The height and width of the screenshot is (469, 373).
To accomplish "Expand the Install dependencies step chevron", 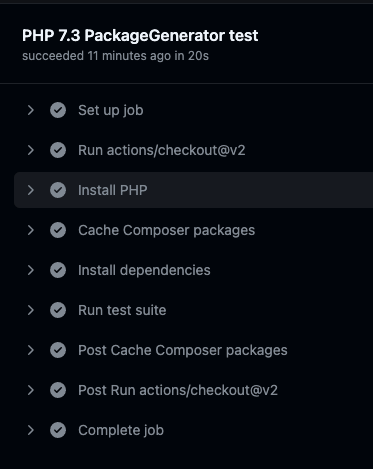I will coord(31,270).
